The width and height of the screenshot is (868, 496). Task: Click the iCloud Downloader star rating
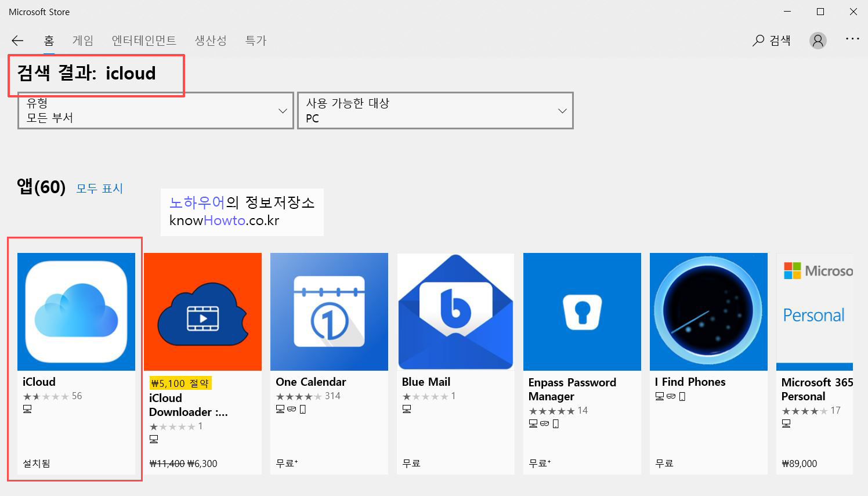coord(176,426)
